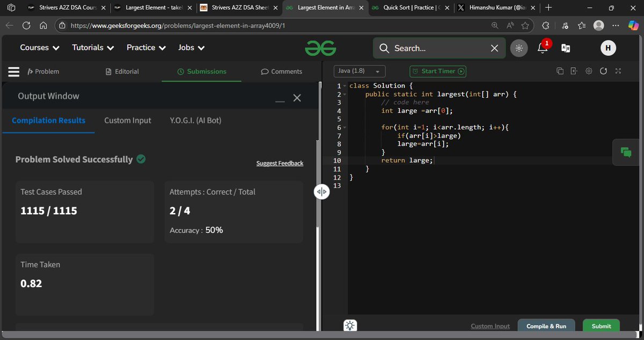The width and height of the screenshot is (644, 340).
Task: Switch to the Strivers A2Z DSA Sheet browser tab
Action: click(x=239, y=8)
